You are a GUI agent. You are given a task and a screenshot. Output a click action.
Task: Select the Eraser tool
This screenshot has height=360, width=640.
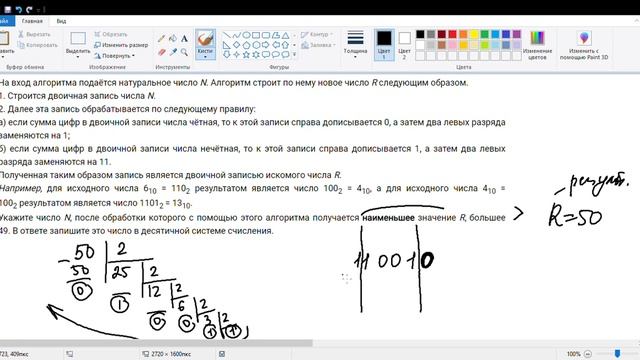(x=162, y=52)
